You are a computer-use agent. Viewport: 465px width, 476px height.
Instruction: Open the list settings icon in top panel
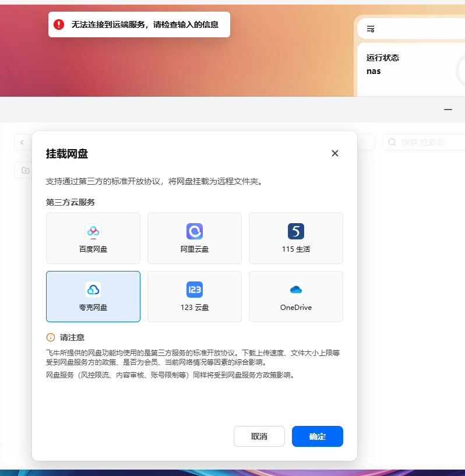371,29
